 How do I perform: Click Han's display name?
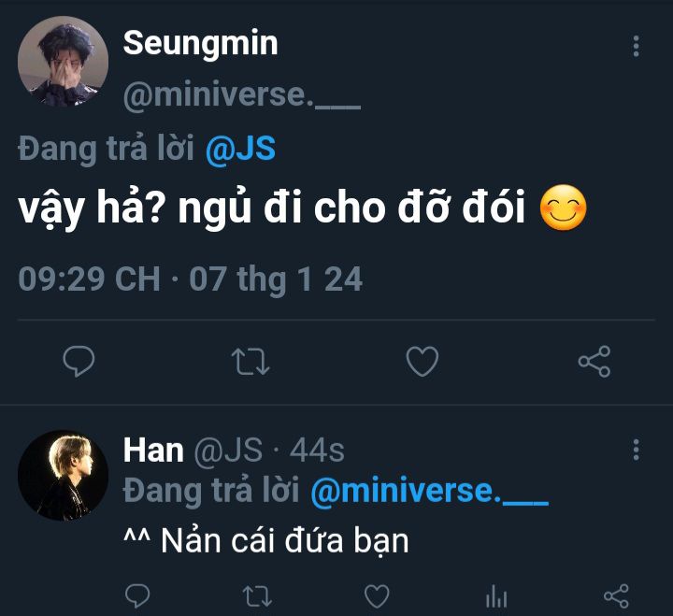pyautogui.click(x=152, y=451)
